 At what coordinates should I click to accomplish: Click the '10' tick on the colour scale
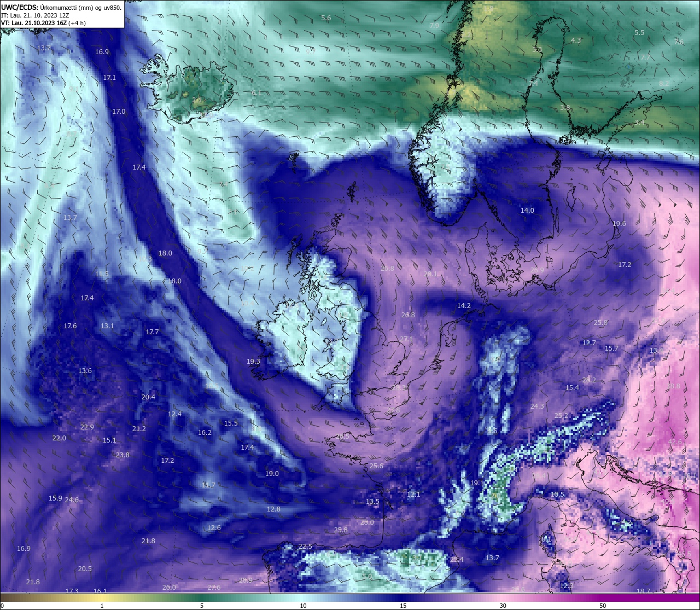click(303, 606)
